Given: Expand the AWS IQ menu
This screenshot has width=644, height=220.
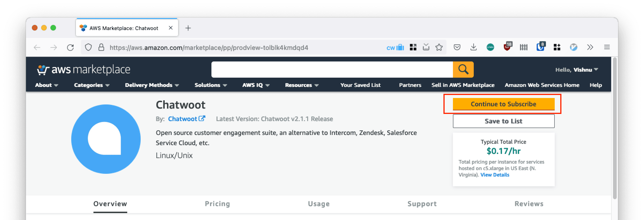Looking at the screenshot, I should click(x=256, y=85).
